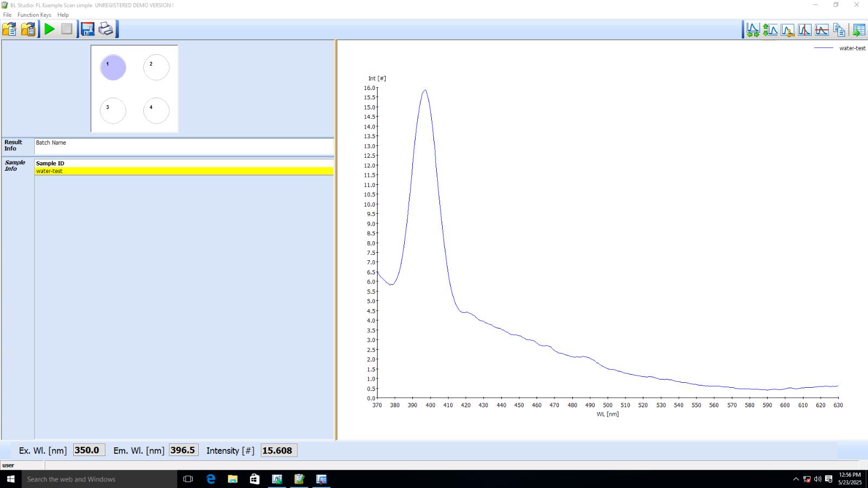Select the water-test row in Sample ID list
The height and width of the screenshot is (488, 868).
click(x=183, y=171)
